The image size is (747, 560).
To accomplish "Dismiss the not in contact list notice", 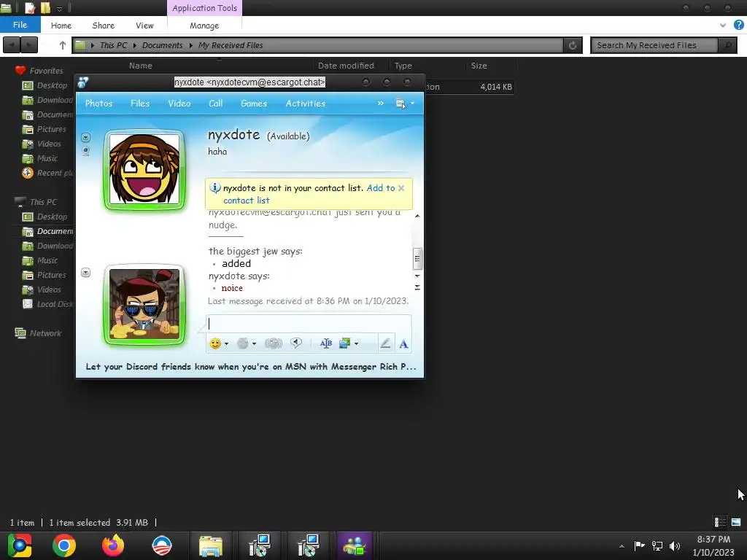I will point(401,188).
